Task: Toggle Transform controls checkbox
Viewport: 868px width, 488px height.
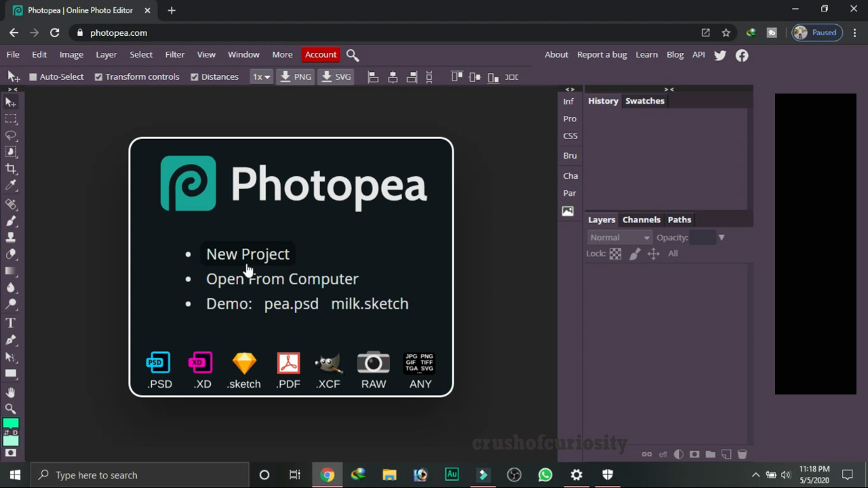Action: pyautogui.click(x=98, y=77)
